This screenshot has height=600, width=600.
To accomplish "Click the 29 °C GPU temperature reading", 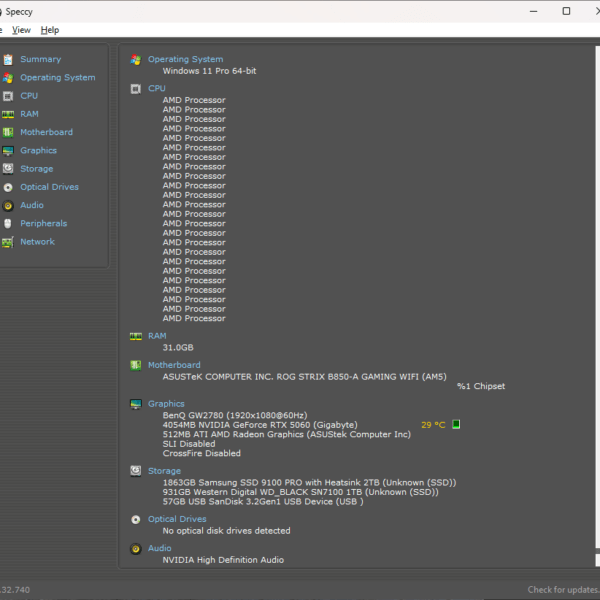I will [x=433, y=424].
